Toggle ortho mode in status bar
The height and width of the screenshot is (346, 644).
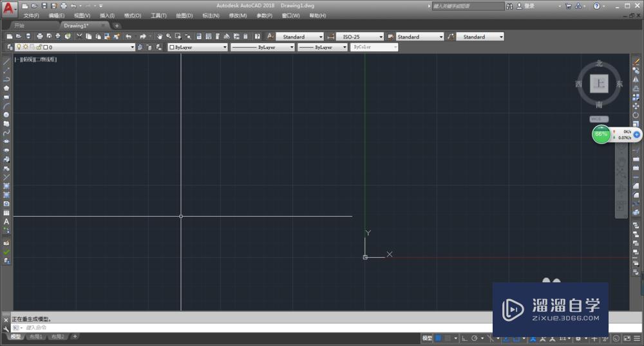tap(464, 338)
